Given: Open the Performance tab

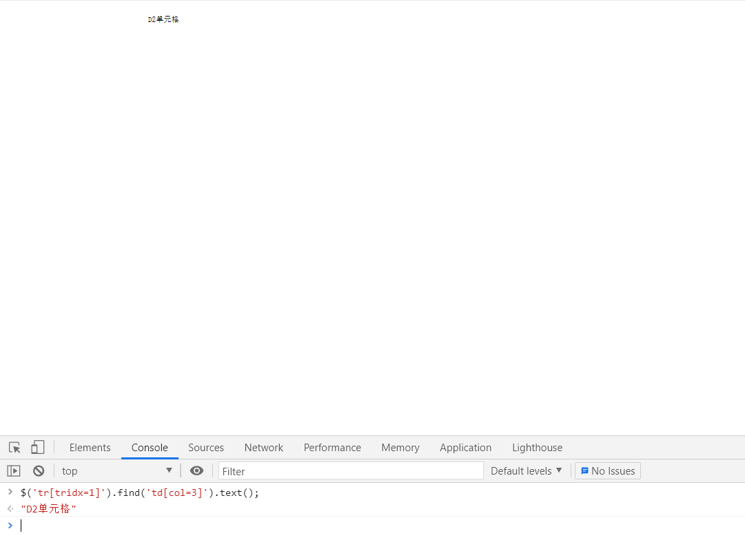Looking at the screenshot, I should [332, 448].
